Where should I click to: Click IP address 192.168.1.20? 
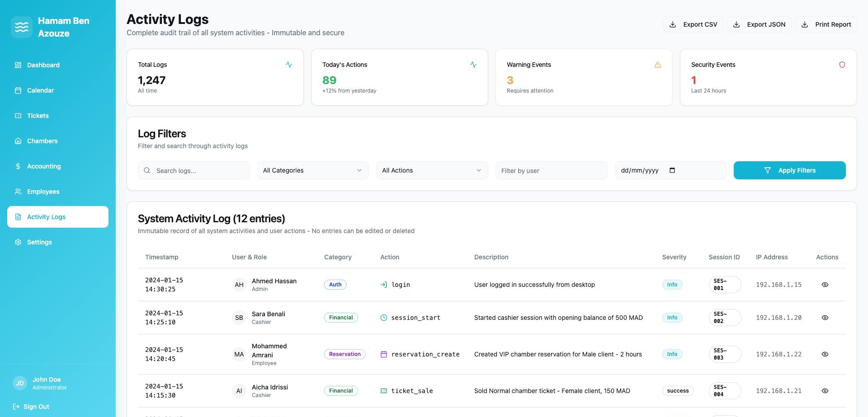778,318
